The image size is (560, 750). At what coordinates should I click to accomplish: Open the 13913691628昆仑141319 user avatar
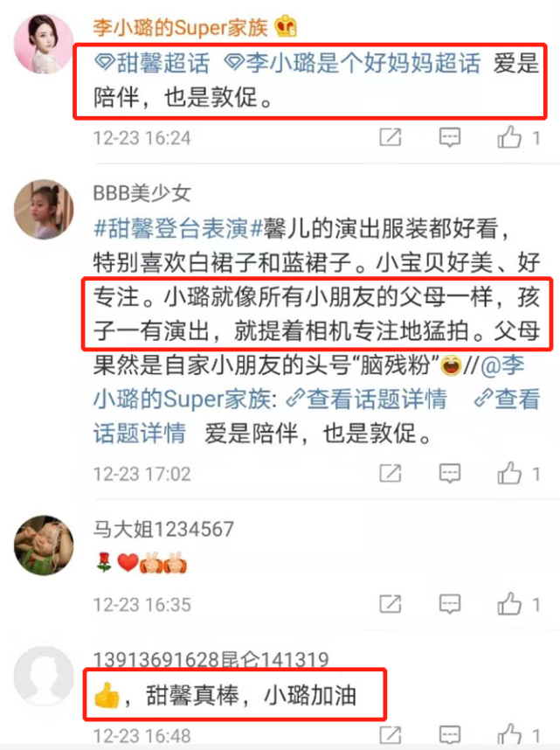pos(44,676)
